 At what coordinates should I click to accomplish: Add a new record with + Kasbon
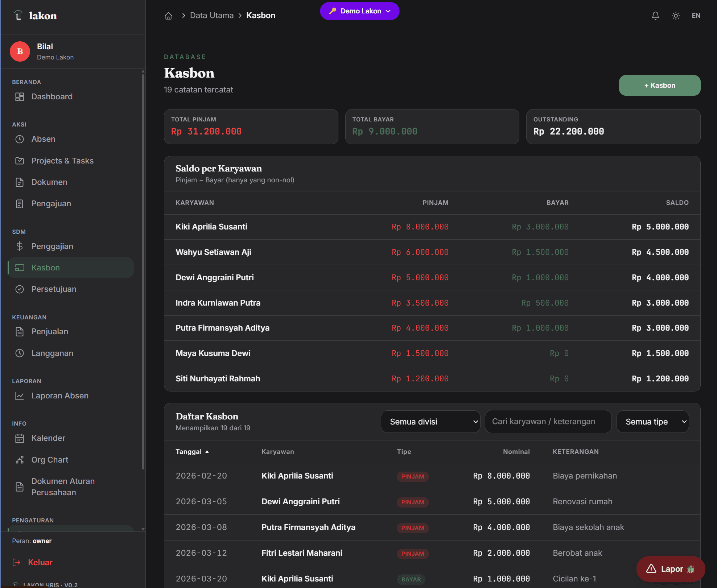pyautogui.click(x=659, y=86)
